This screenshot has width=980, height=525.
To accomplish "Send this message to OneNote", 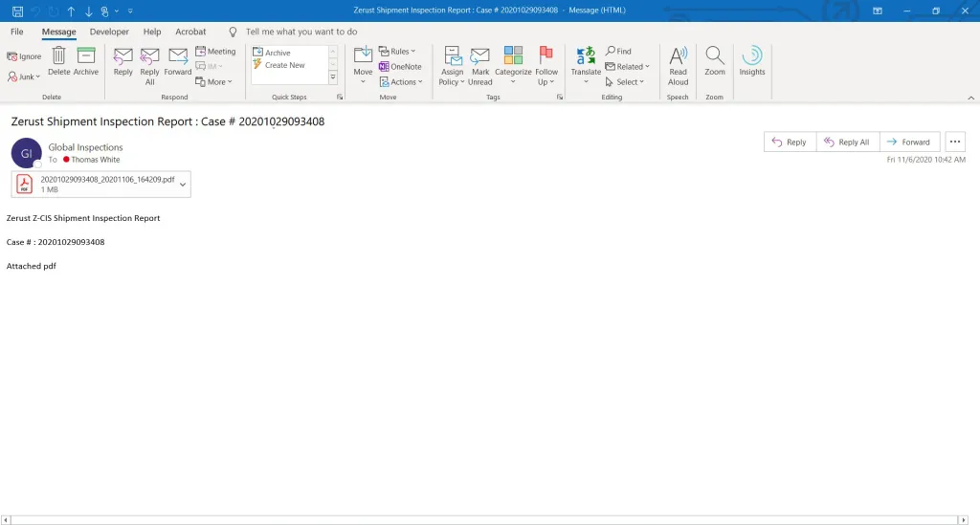I will (x=400, y=66).
